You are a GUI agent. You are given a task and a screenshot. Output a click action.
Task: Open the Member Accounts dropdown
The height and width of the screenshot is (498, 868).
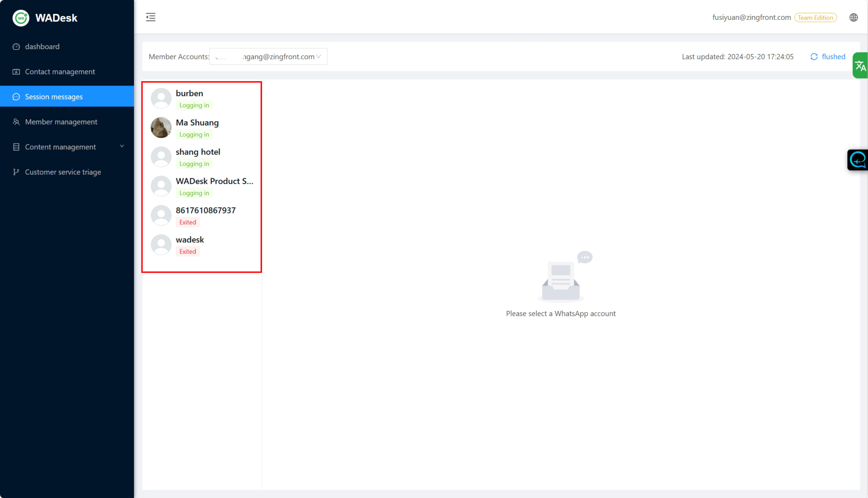click(x=268, y=56)
